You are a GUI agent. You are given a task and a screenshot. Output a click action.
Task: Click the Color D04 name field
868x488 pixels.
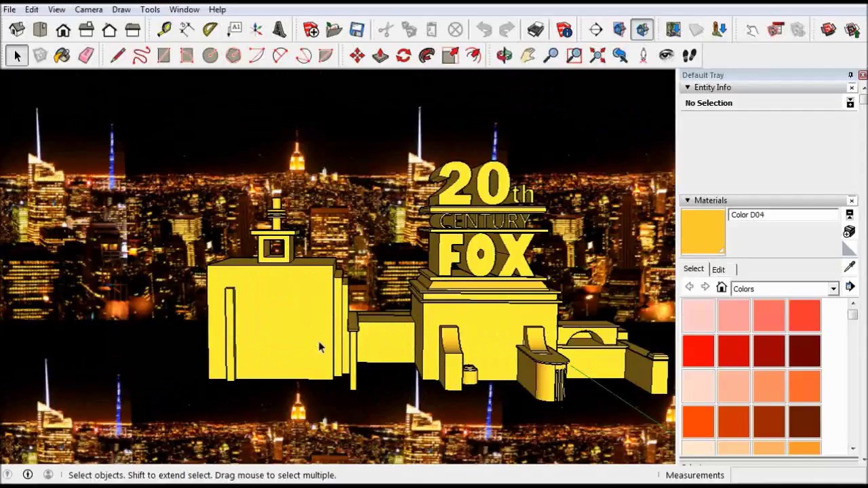coord(783,215)
